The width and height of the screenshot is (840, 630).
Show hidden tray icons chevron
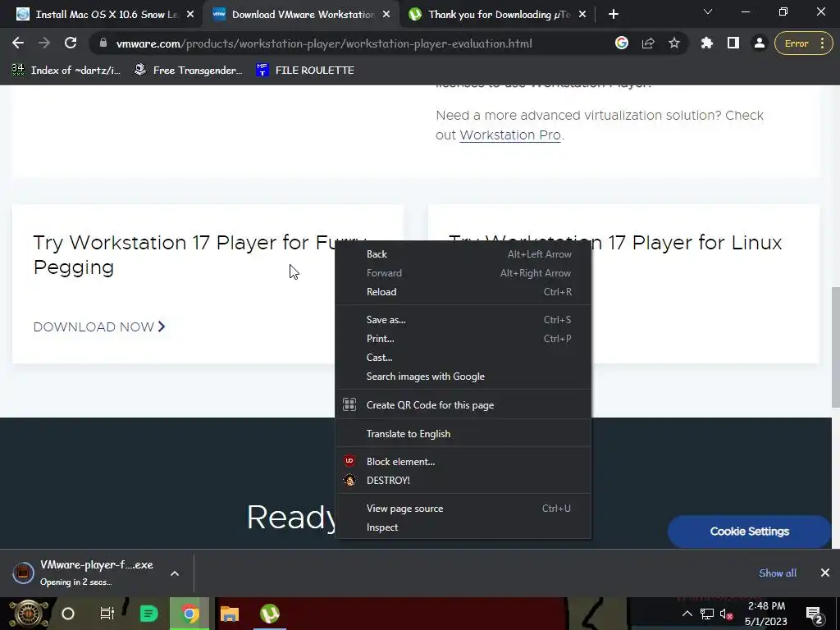tap(687, 614)
